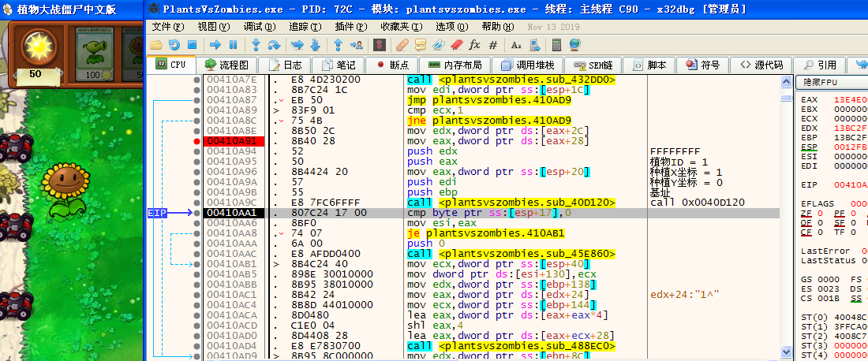The height and width of the screenshot is (361, 868).
Task: Select the Peashooter seed card in game
Action: (93, 54)
